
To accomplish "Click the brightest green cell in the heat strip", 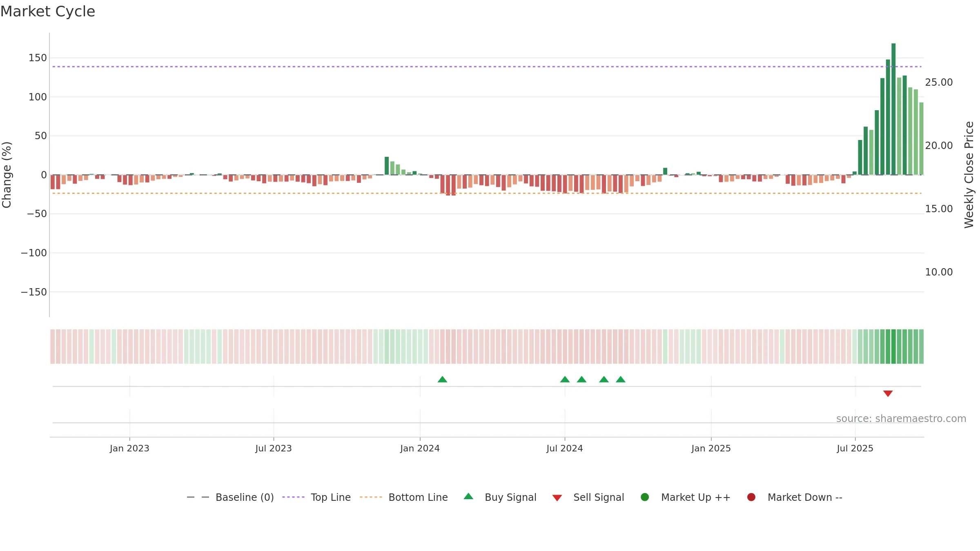I will (x=893, y=347).
